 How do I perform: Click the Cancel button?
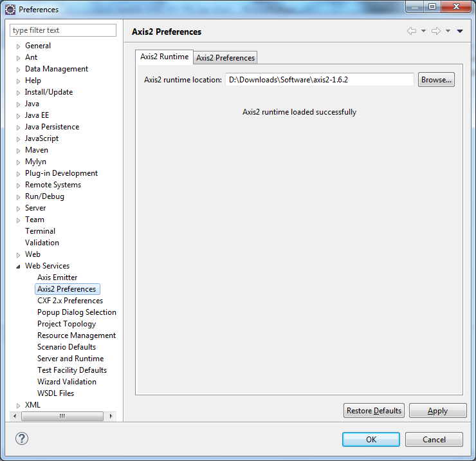pos(434,439)
